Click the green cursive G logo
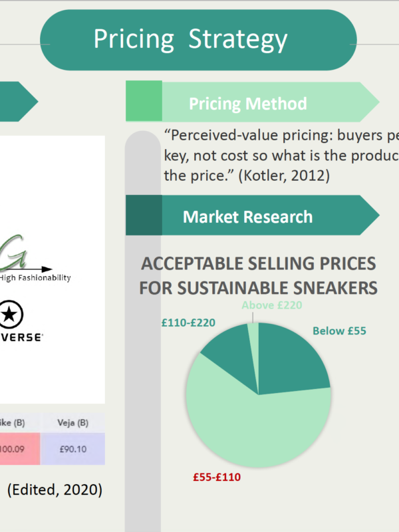399x532 pixels. coord(13,252)
